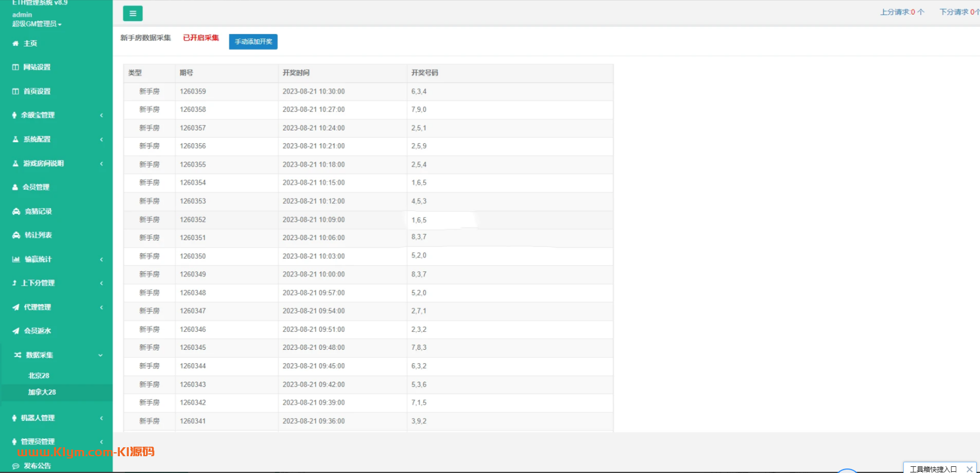The image size is (980, 473).
Task: Close the 工具箱快捷入口 panel
Action: coord(969,469)
